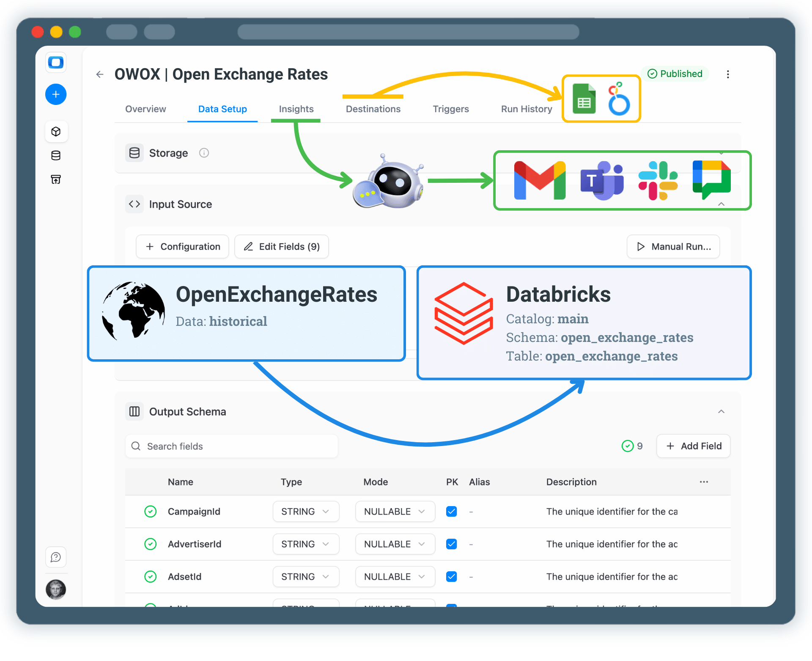Select the Databricks logo in the source card
Image resolution: width=812 pixels, height=661 pixels.
(x=464, y=313)
